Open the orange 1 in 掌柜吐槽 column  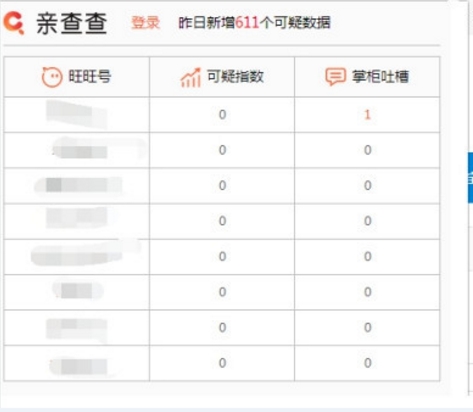(x=367, y=115)
